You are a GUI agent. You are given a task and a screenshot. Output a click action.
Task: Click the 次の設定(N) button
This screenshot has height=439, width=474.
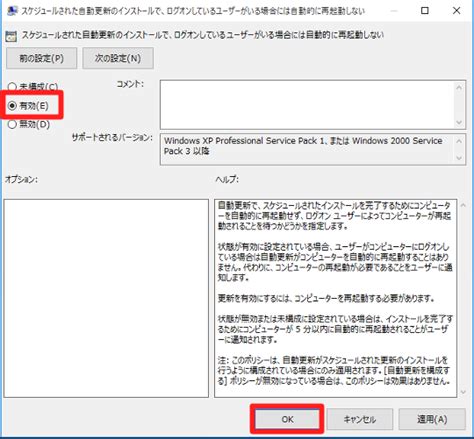118,58
